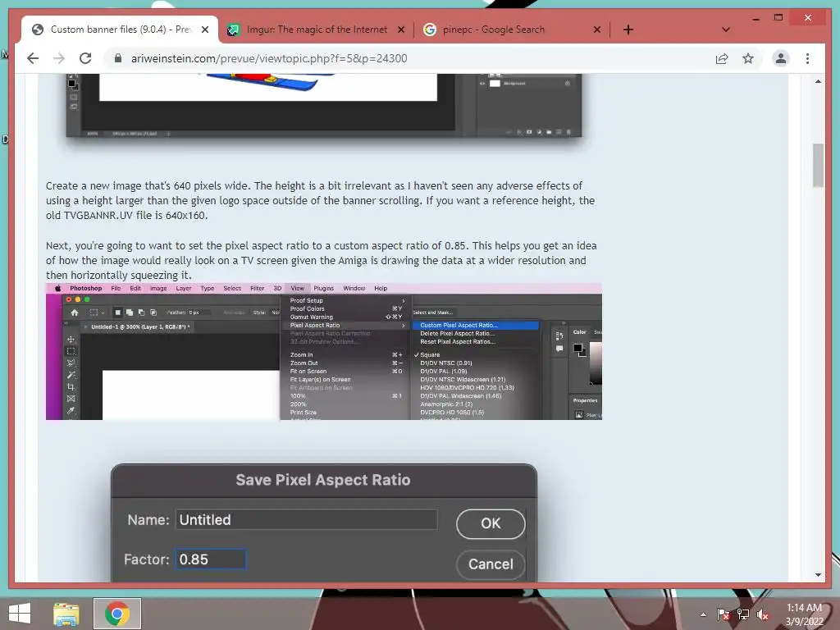
Task: View site information via lock icon
Action: (x=118, y=58)
